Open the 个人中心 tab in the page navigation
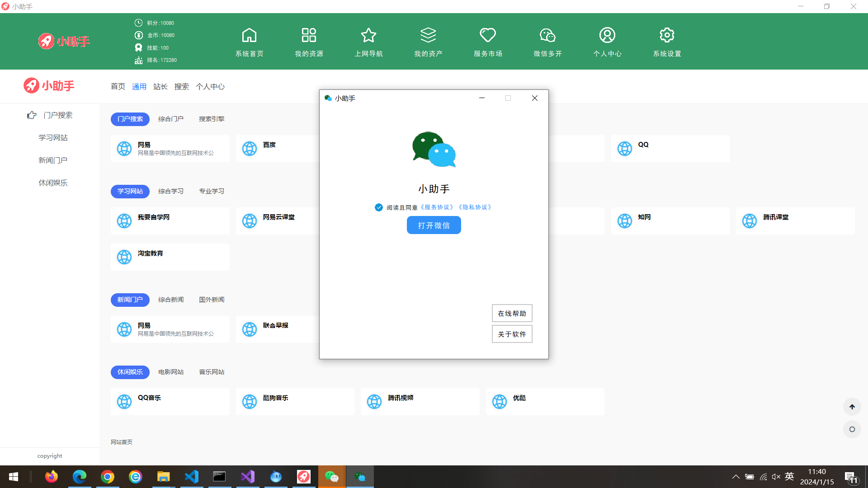 coord(210,86)
